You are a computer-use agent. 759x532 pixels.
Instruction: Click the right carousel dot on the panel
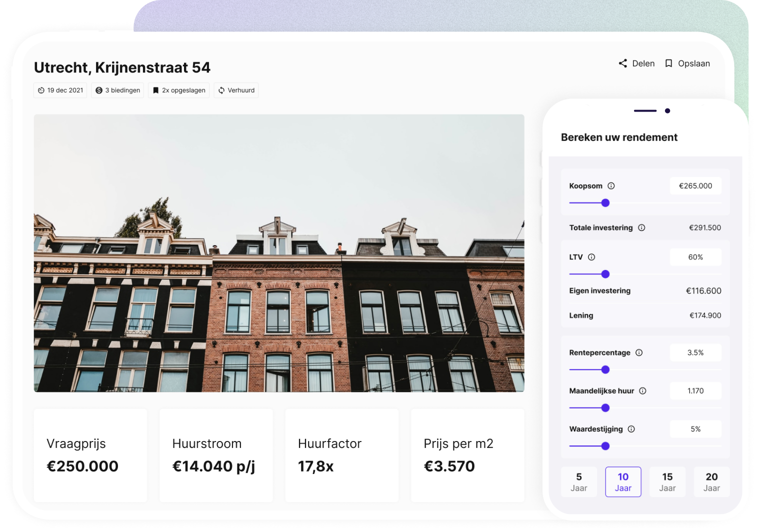pyautogui.click(x=667, y=110)
